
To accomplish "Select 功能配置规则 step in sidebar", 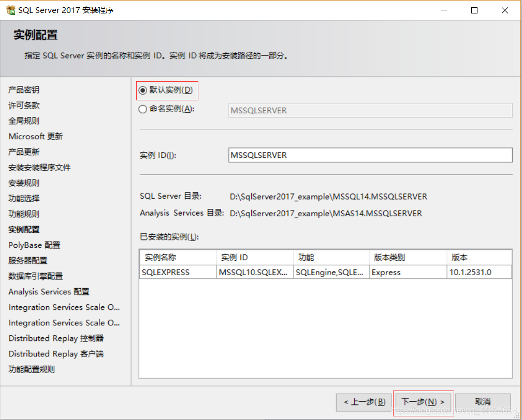I will click(x=32, y=369).
